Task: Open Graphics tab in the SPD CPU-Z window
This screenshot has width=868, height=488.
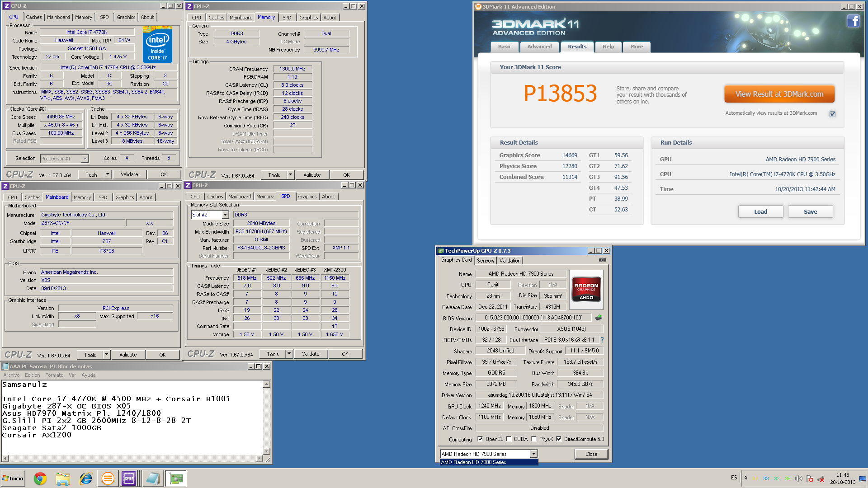Action: tap(307, 197)
